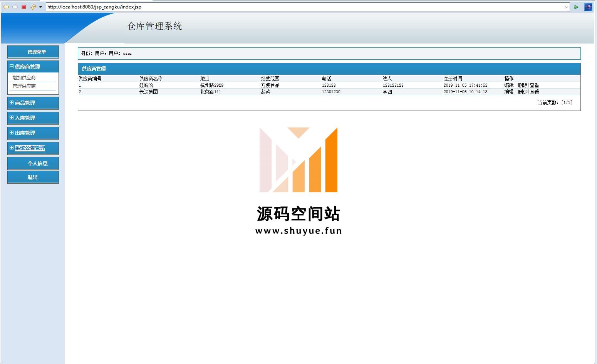Click the red stop loading icon

coord(24,7)
